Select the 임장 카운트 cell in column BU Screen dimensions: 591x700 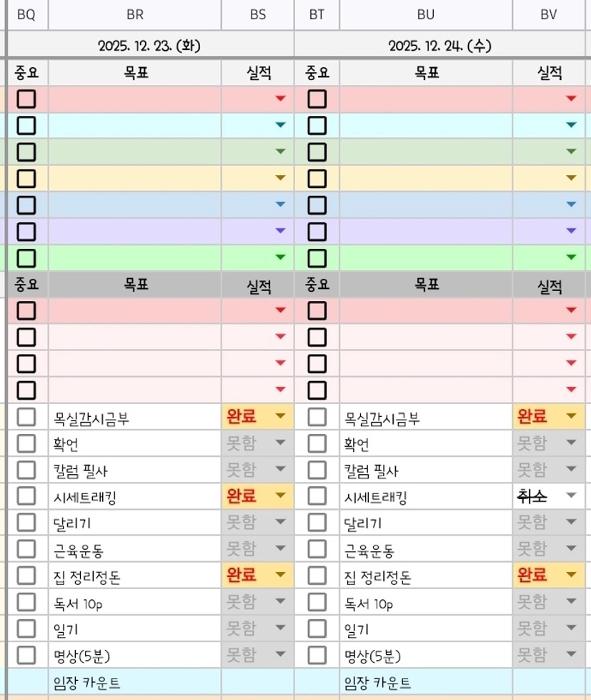[x=426, y=683]
